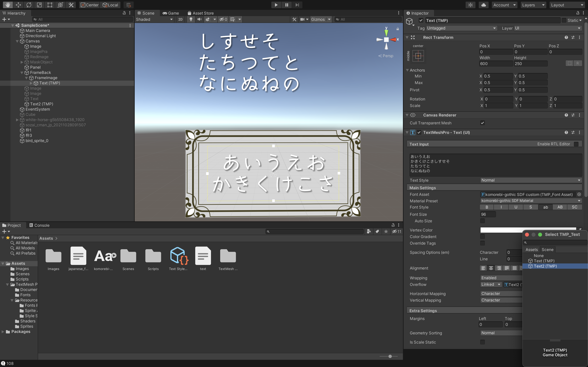Apply bold font style with the B button
588x367 pixels.
[x=487, y=207]
